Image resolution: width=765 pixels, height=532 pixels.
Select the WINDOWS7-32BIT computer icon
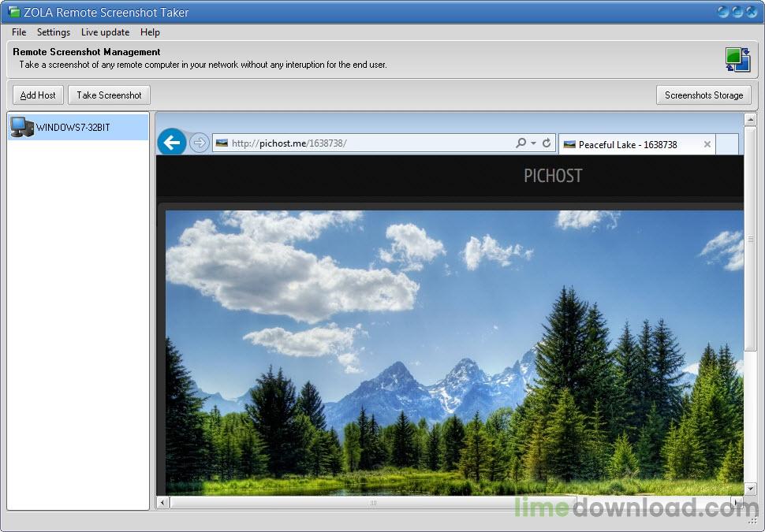click(21, 127)
